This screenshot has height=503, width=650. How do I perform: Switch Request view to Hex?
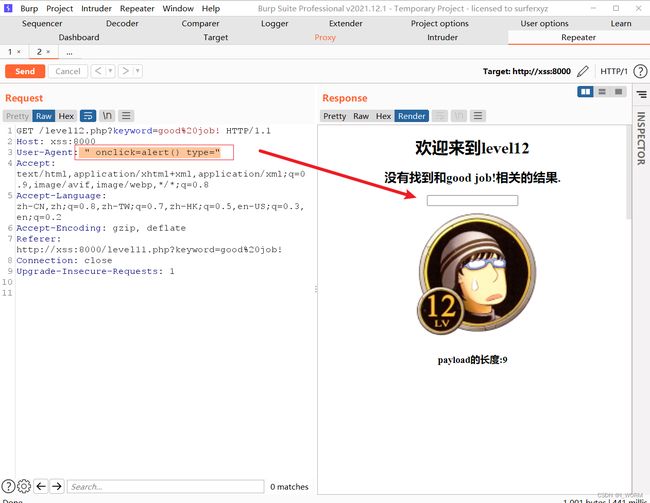pyautogui.click(x=66, y=116)
